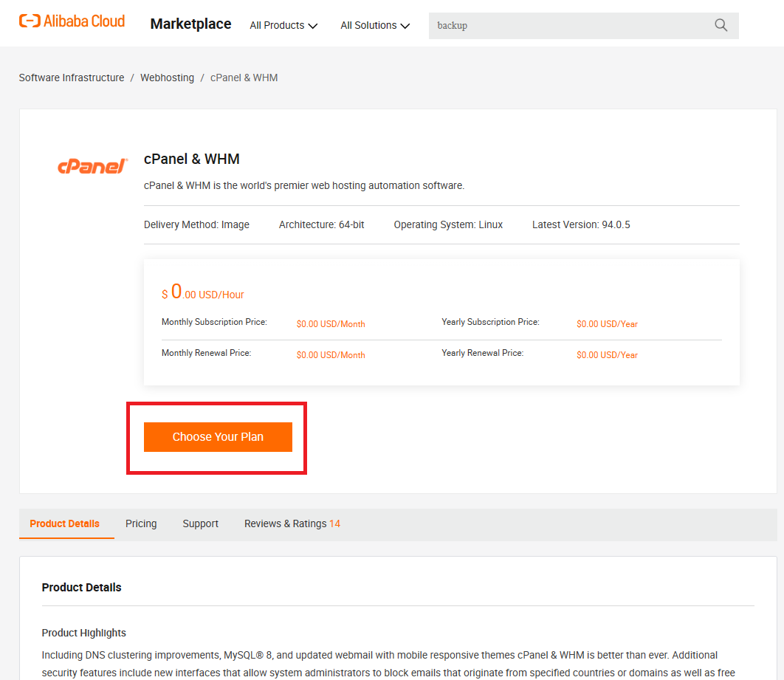Image resolution: width=784 pixels, height=680 pixels.
Task: Click the Choose Your Plan button
Action: 218,437
